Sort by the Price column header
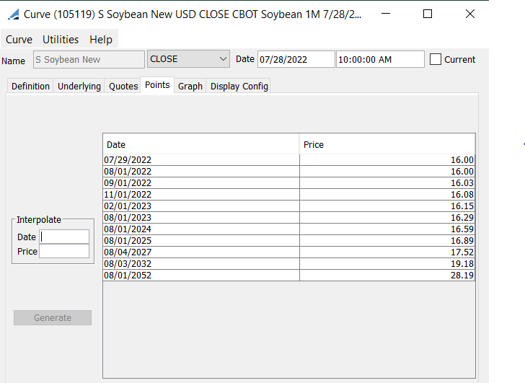The height and width of the screenshot is (383, 525). coord(387,144)
